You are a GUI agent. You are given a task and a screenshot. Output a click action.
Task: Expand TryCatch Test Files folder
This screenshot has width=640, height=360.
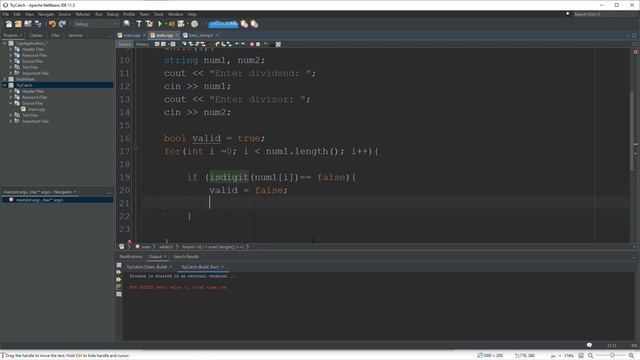coord(11,115)
